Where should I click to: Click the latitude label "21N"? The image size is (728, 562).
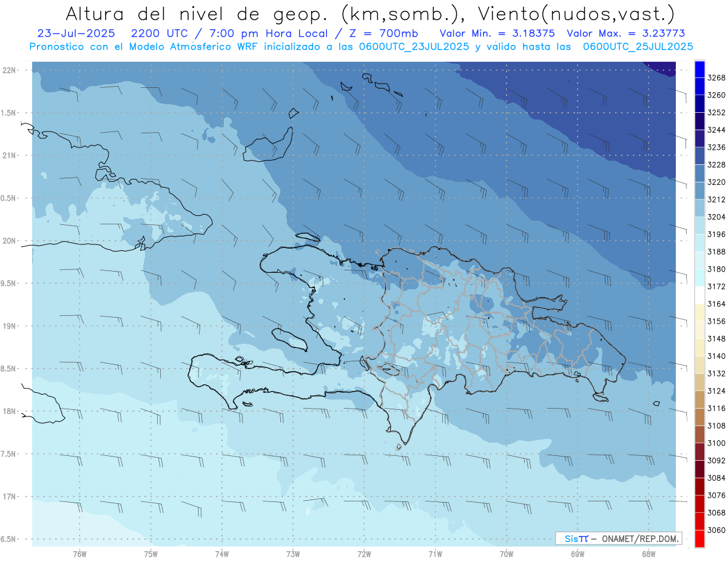tap(8, 156)
